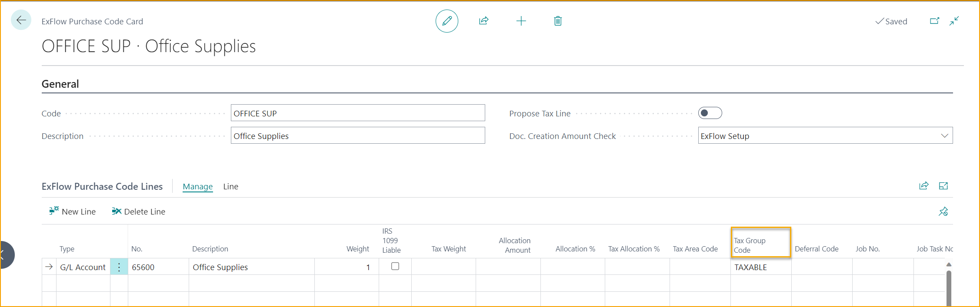
Task: Click the ExFlow Purchase Code Lines heading
Action: click(102, 186)
